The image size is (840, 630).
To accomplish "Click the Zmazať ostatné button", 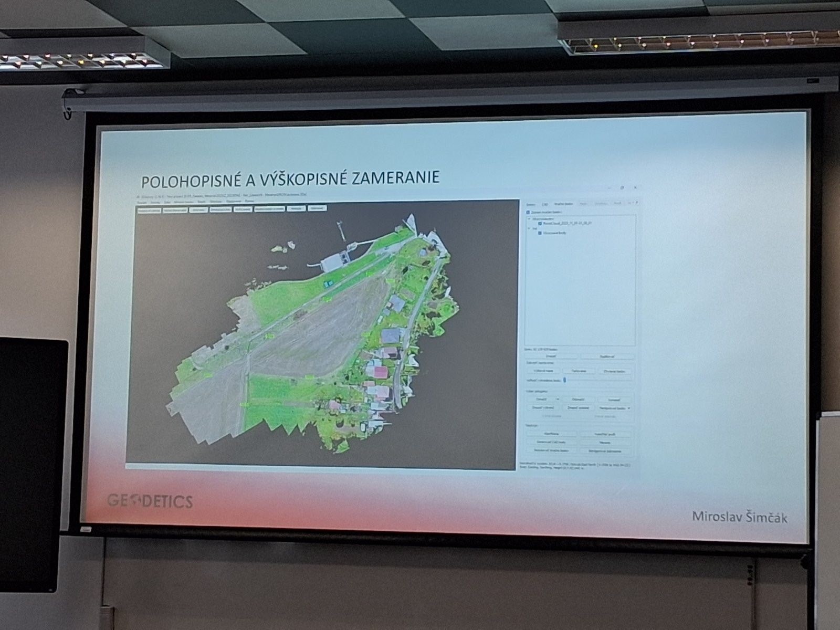I will pos(577,407).
